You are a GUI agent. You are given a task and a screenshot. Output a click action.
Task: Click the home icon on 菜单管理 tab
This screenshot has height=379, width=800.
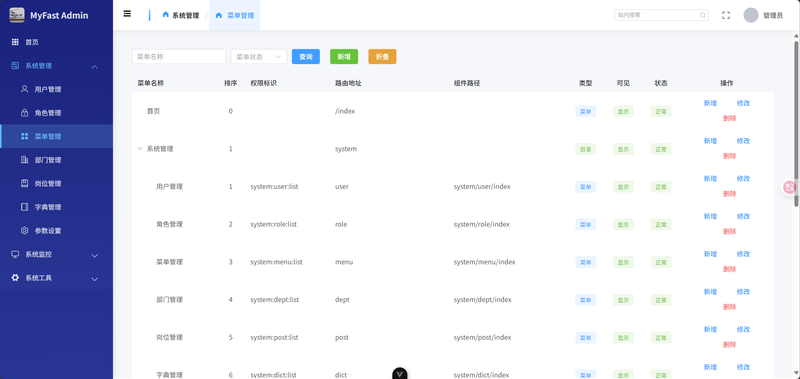(219, 15)
